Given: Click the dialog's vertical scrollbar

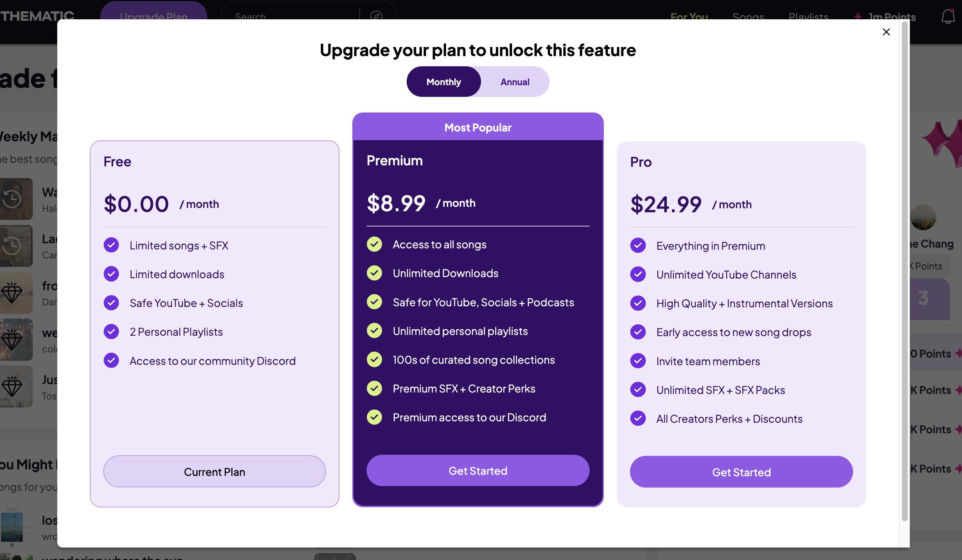Looking at the screenshot, I should 904,267.
